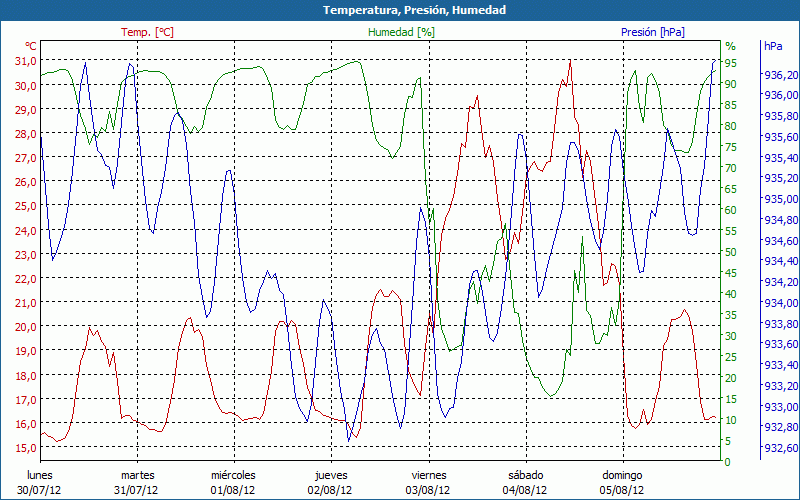Click the 932,60 pressure axis tick
800x500 pixels.
[x=780, y=448]
